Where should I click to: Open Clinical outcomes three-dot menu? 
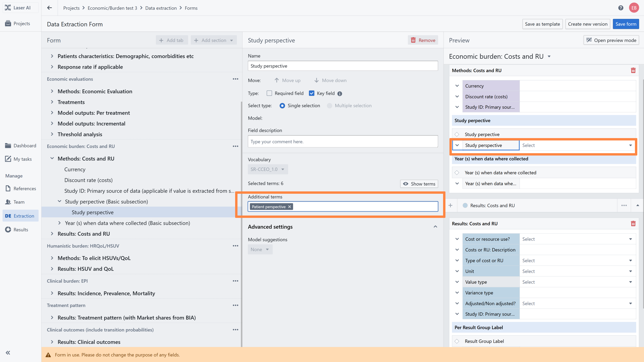(x=235, y=329)
